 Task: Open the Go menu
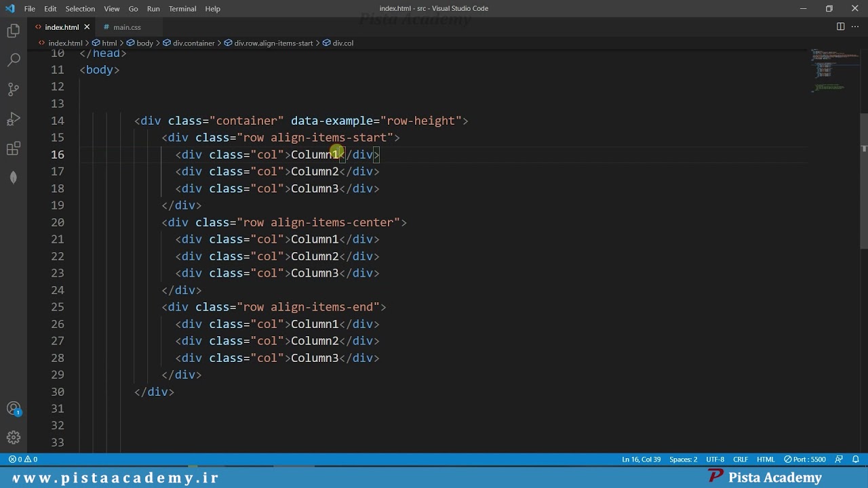133,8
